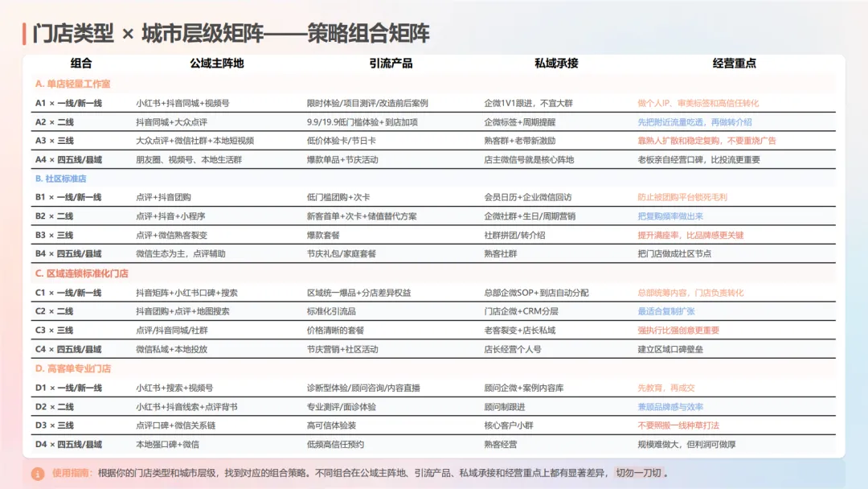
Task: Click the circled "1" usage guide icon
Action: [38, 475]
